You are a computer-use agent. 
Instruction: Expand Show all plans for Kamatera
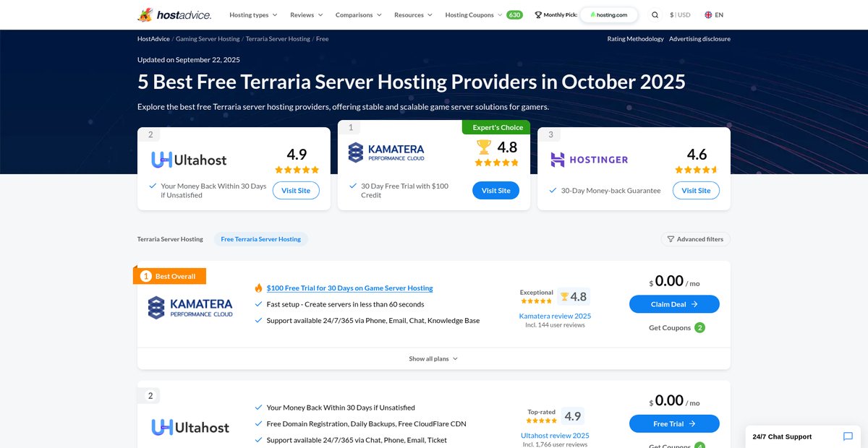click(433, 358)
